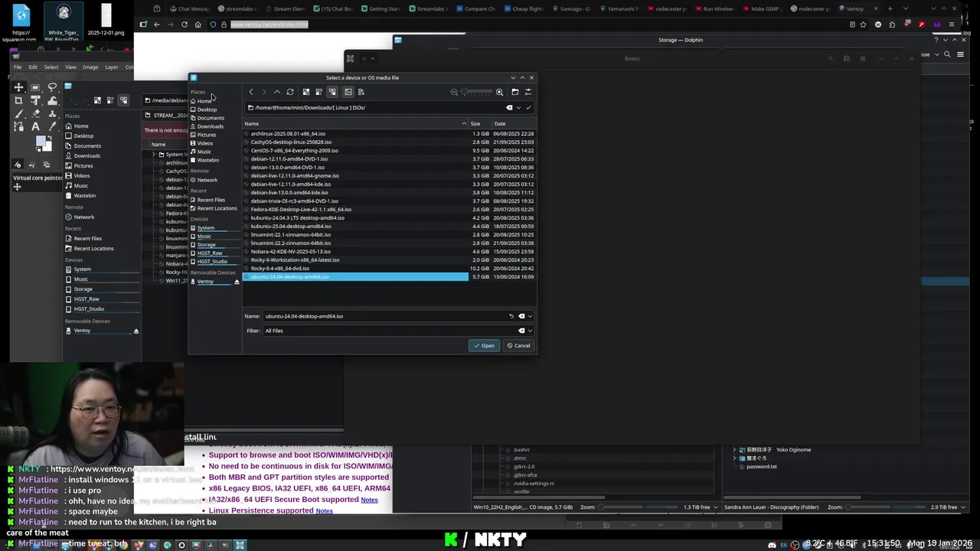980x551 pixels.
Task: Click zoom out icon in file dialog
Action: click(454, 92)
